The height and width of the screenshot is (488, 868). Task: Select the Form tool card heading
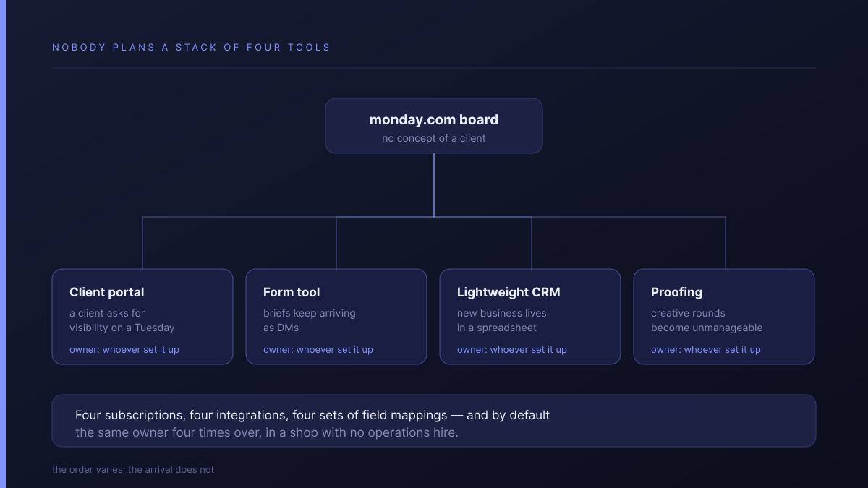292,292
